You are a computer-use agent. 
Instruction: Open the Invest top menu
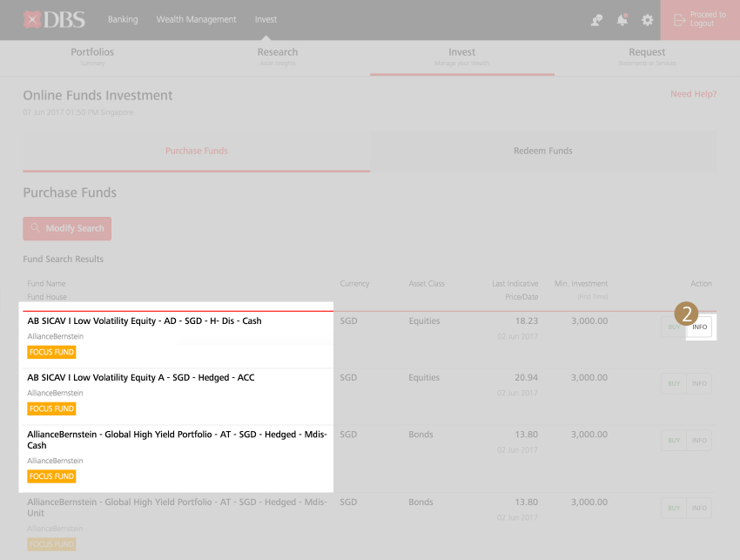266,19
